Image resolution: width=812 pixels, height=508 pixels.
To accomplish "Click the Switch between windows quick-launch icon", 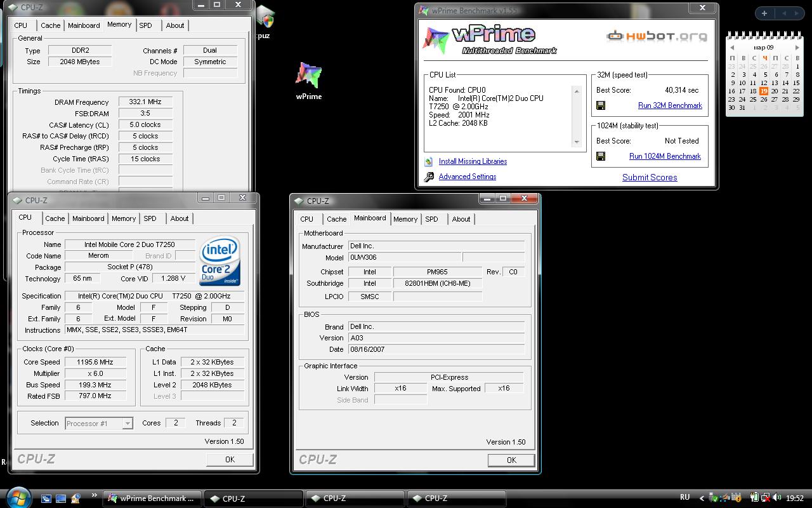I will 46,498.
